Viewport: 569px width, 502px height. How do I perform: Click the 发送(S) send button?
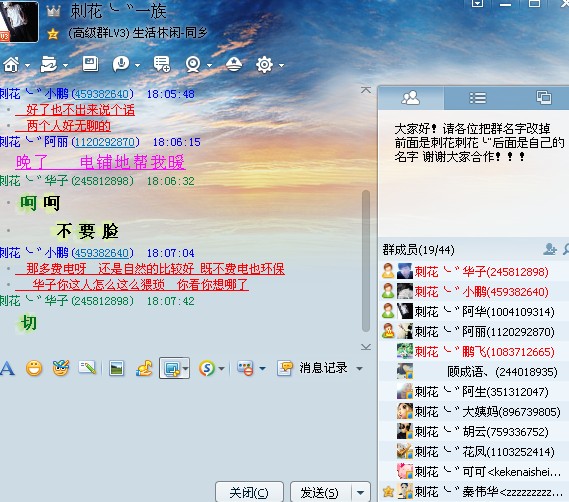pos(320,493)
